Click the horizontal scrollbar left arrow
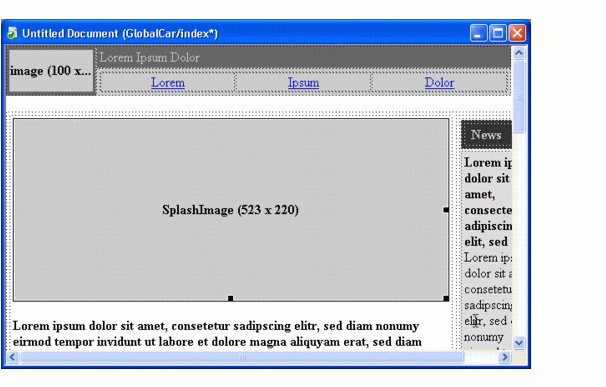This screenshot has width=606, height=387. pos(12,357)
